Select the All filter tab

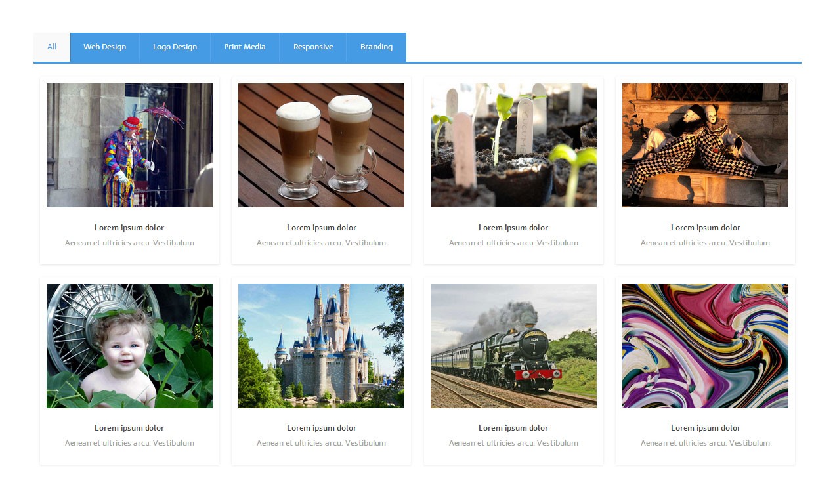point(52,47)
